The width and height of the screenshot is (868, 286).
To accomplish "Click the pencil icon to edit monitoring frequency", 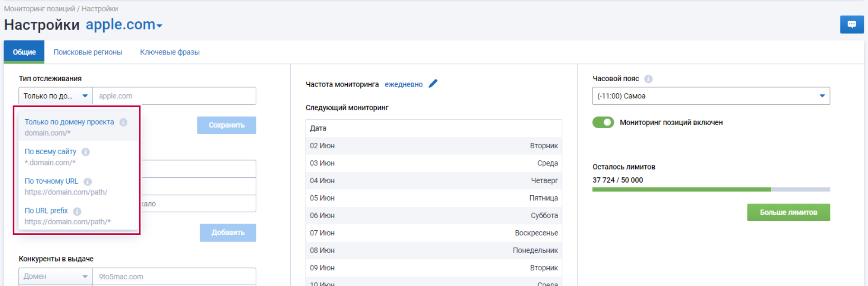I will (x=433, y=84).
